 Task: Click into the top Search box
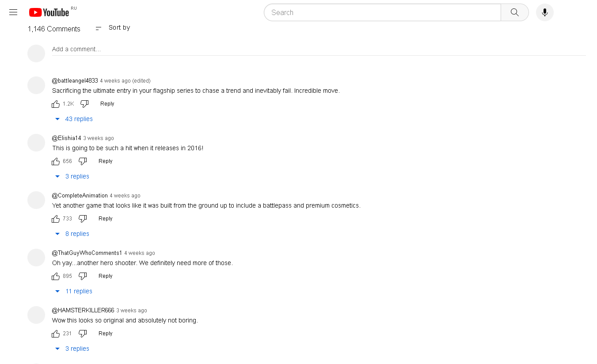click(x=382, y=12)
